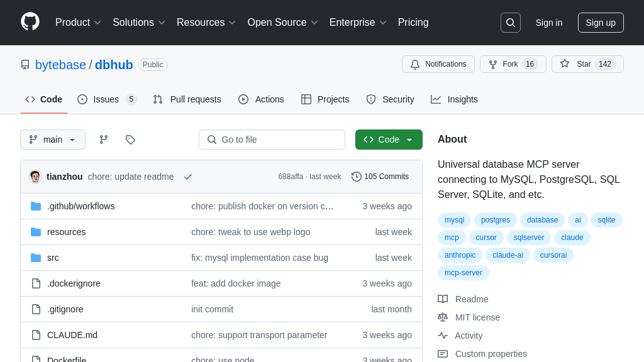Viewport: 644px width, 362px height.
Task: Open the .dockerignore file name
Action: (74, 283)
